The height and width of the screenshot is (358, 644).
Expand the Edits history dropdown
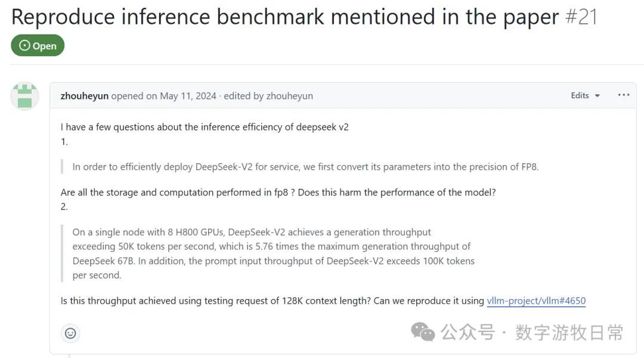pyautogui.click(x=585, y=95)
